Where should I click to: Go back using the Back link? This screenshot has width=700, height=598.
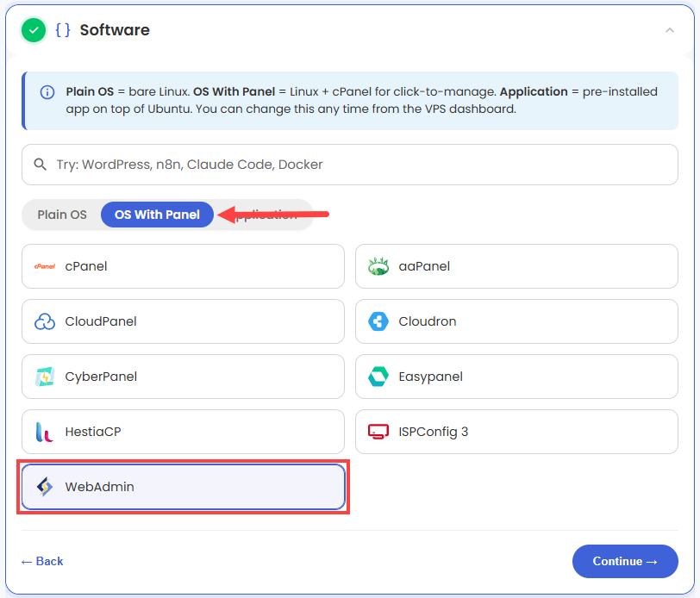[x=42, y=562]
